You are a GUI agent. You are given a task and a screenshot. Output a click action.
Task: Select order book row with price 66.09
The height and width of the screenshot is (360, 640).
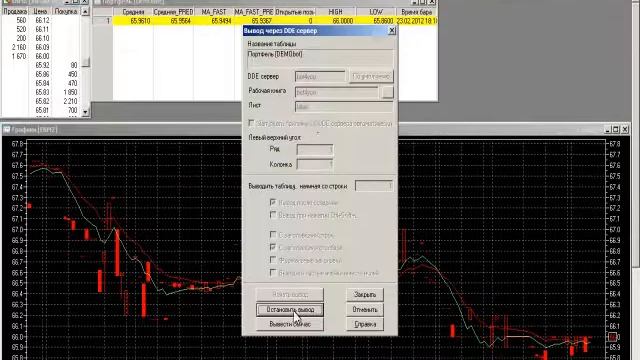click(41, 47)
